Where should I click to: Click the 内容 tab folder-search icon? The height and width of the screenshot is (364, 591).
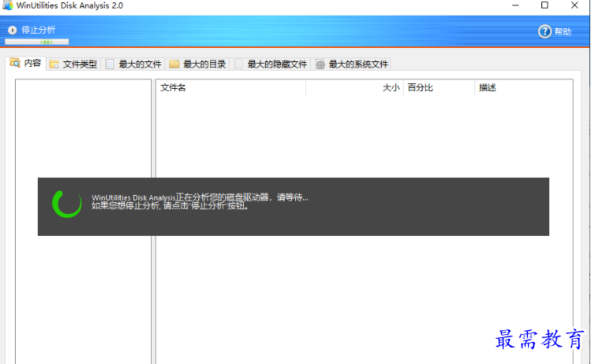coord(15,62)
